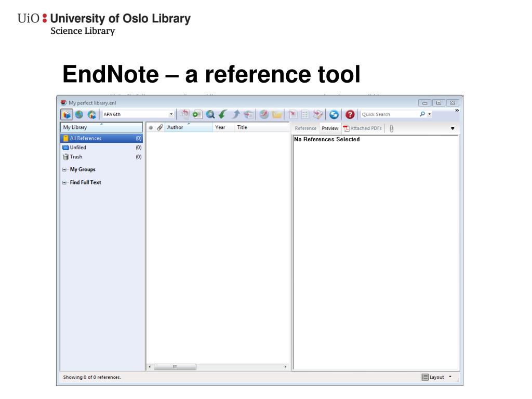532x399 pixels.
Task: Select Local Library Mode icon
Action: pos(66,114)
